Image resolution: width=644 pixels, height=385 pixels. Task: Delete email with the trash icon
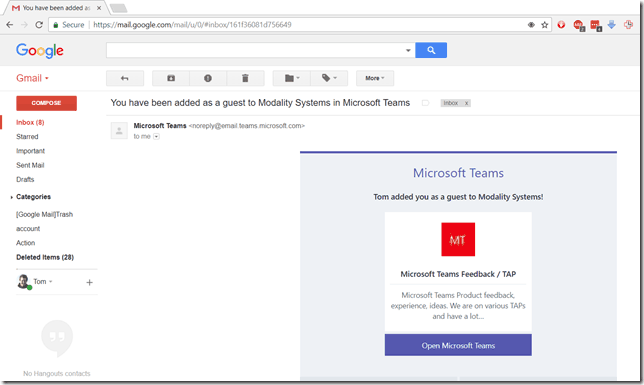coord(245,78)
